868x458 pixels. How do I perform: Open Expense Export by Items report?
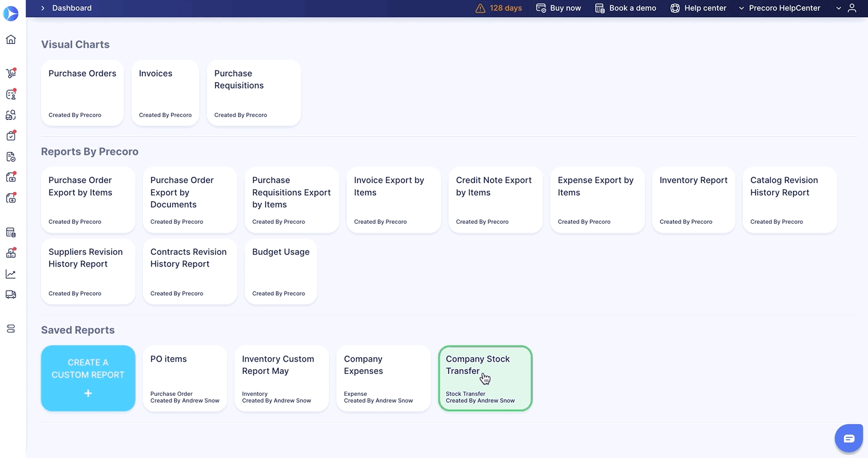[598, 199]
